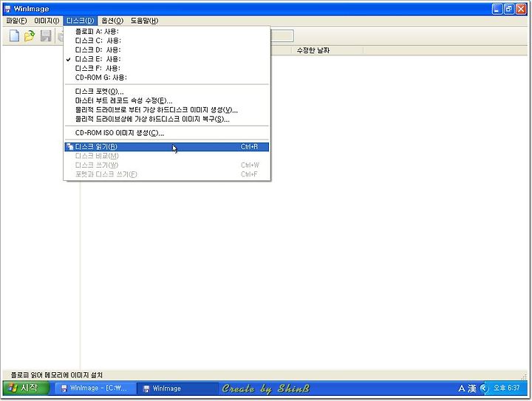Close the 디스크(D) menu in menu bar

[x=81, y=21]
